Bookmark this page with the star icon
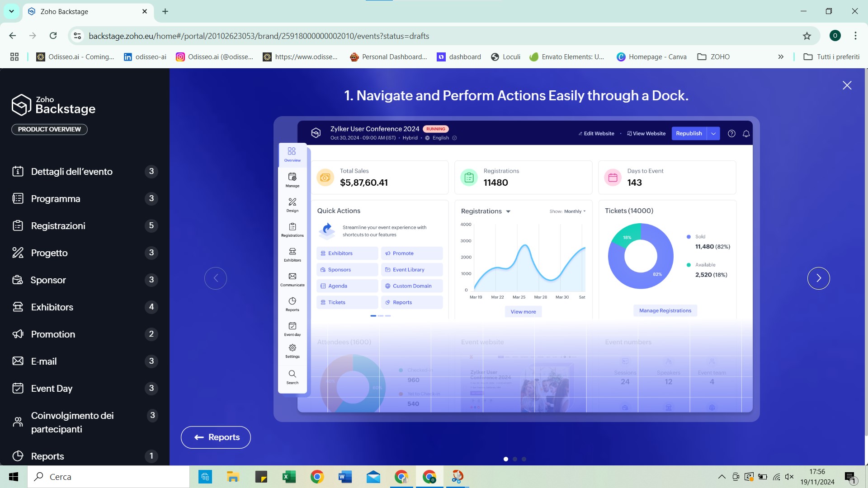Image resolution: width=868 pixels, height=488 pixels. pos(807,36)
